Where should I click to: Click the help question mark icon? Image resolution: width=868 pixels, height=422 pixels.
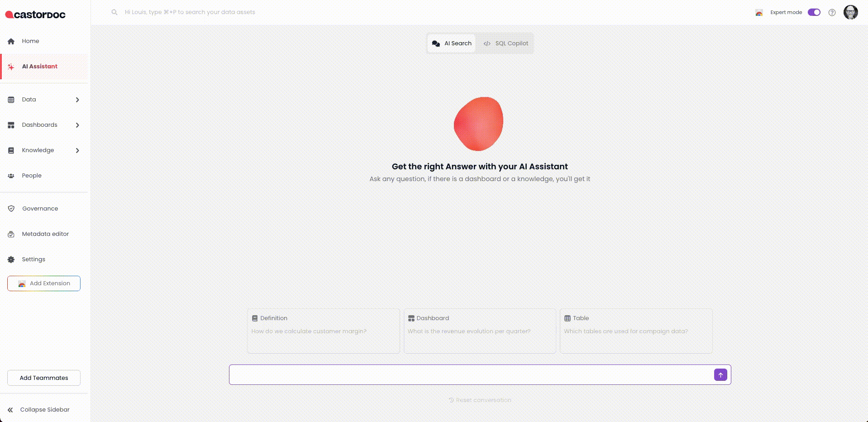tap(832, 13)
